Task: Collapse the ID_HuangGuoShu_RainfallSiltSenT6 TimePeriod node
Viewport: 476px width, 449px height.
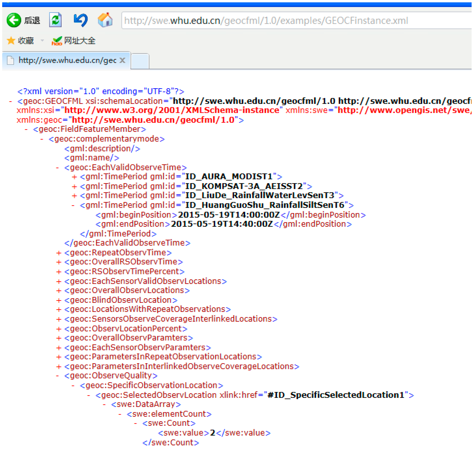Action: click(x=73, y=205)
